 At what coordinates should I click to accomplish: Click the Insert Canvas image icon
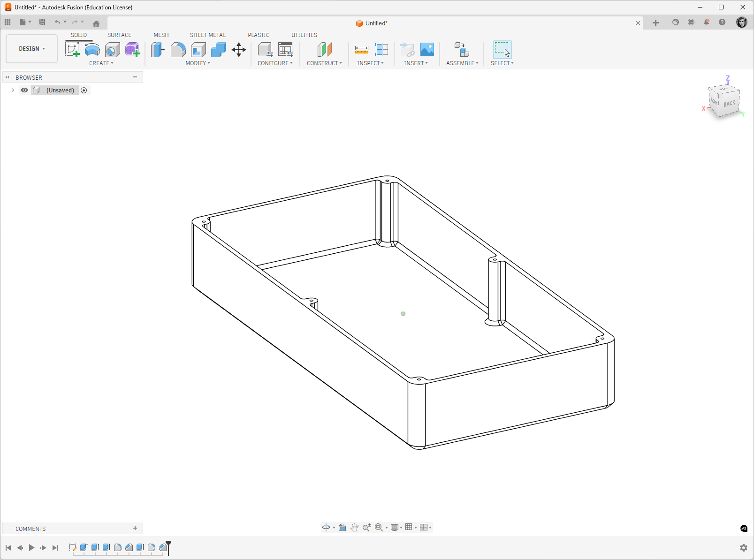427,49
